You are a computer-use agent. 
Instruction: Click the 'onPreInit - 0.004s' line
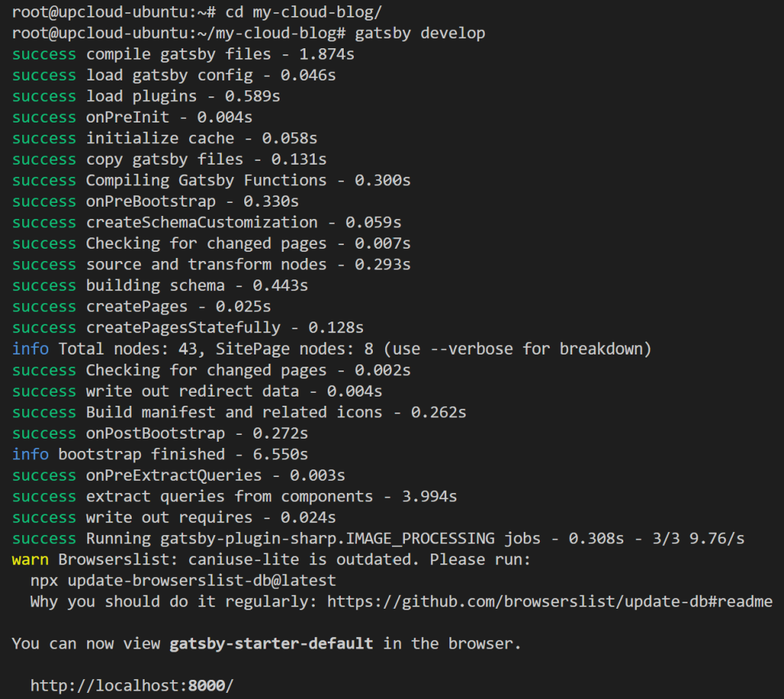(132, 117)
